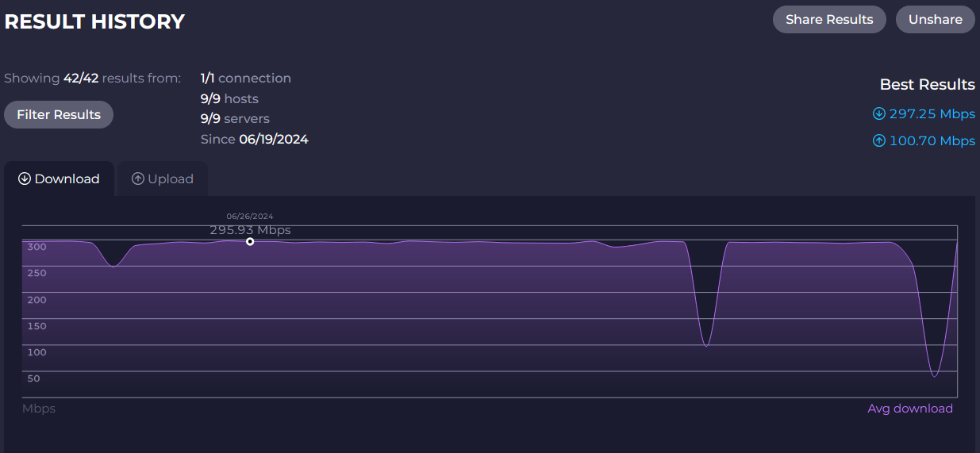Click the 300 y-axis label

click(x=37, y=247)
